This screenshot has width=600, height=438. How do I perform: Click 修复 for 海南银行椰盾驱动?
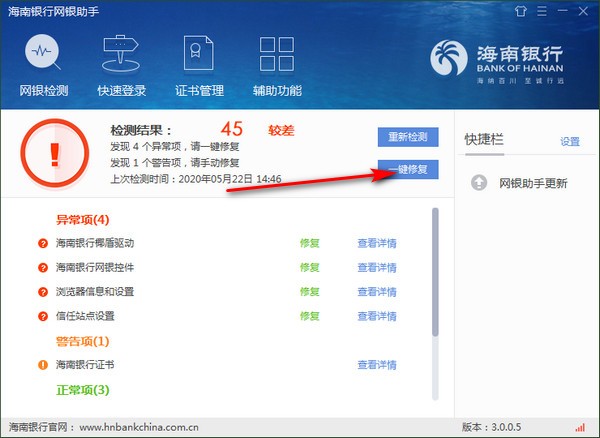click(x=310, y=243)
